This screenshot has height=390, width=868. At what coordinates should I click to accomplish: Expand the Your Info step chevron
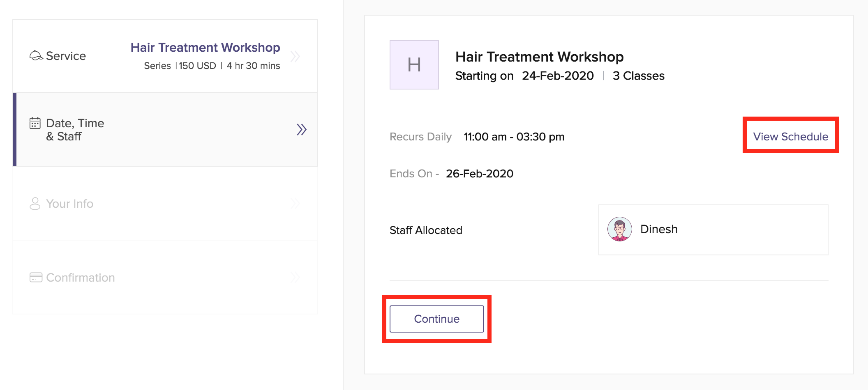(295, 204)
